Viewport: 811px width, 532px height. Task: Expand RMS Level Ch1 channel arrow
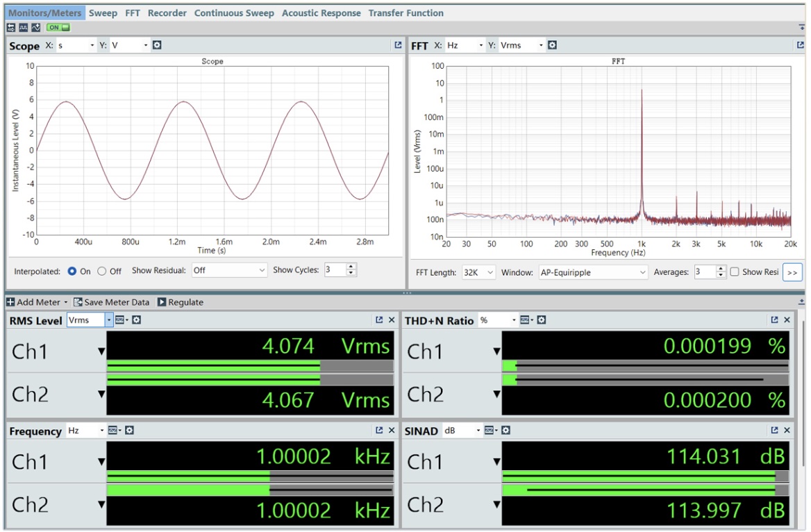(101, 351)
